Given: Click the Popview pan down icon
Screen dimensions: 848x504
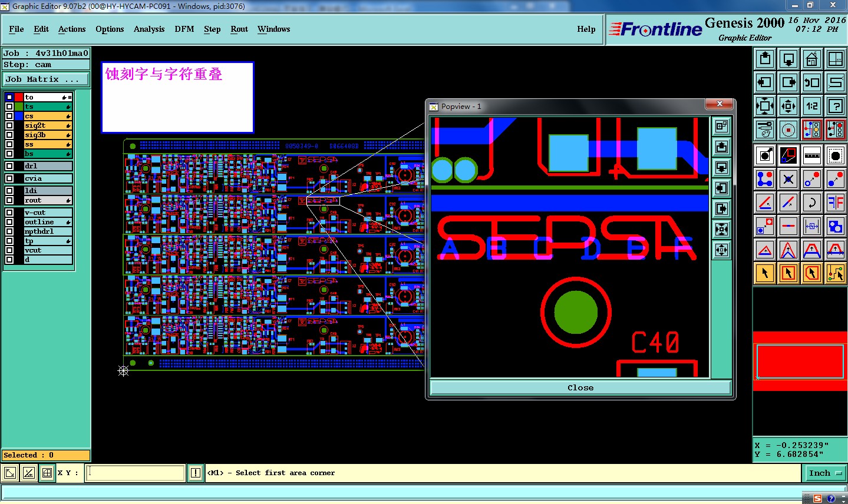Looking at the screenshot, I should (x=722, y=167).
